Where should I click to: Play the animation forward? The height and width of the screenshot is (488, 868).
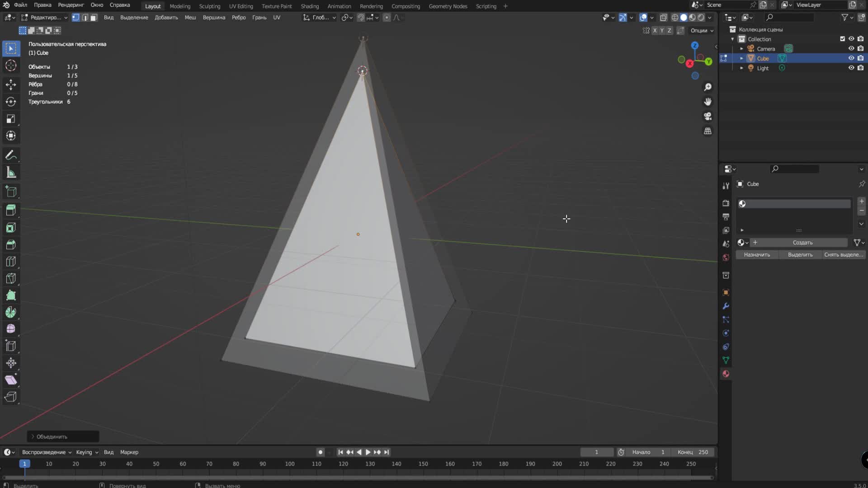(x=368, y=452)
